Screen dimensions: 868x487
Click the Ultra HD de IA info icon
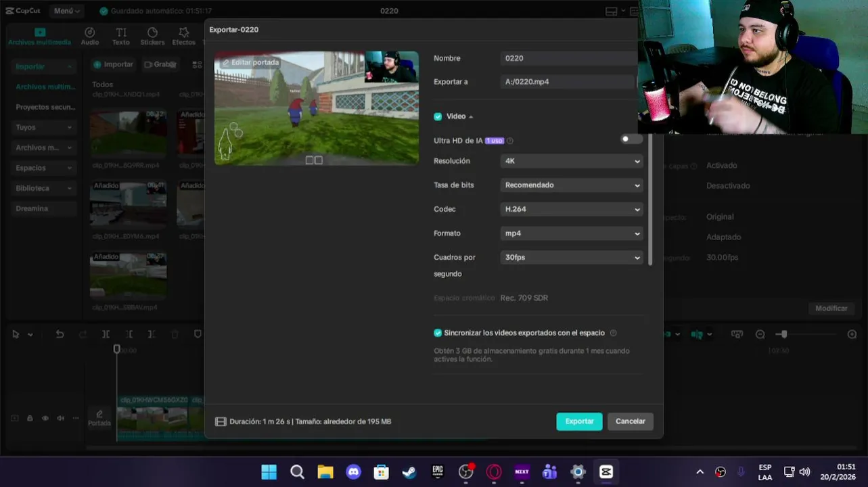(x=510, y=141)
